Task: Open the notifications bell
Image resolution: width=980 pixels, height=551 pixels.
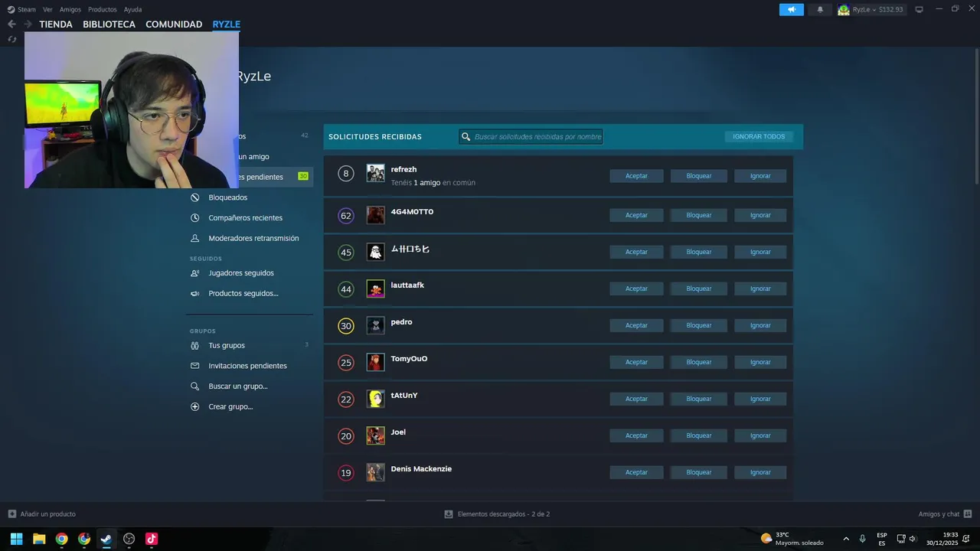Action: coord(820,9)
